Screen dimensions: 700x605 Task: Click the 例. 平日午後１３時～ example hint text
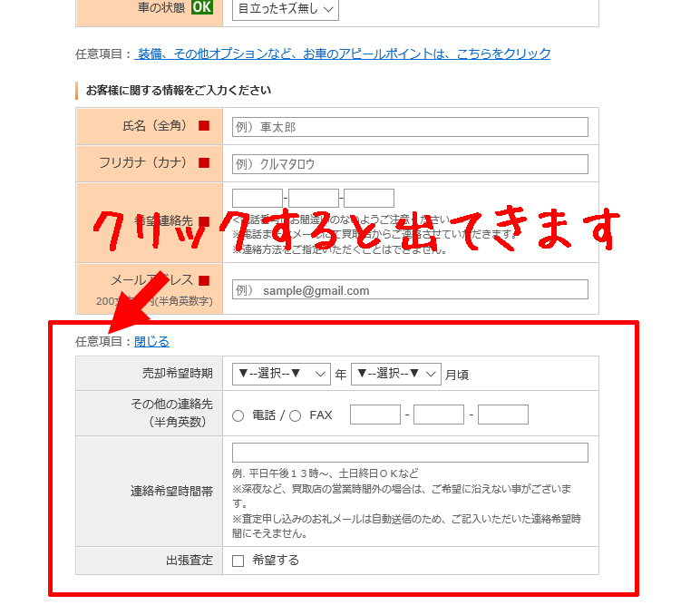tap(325, 473)
